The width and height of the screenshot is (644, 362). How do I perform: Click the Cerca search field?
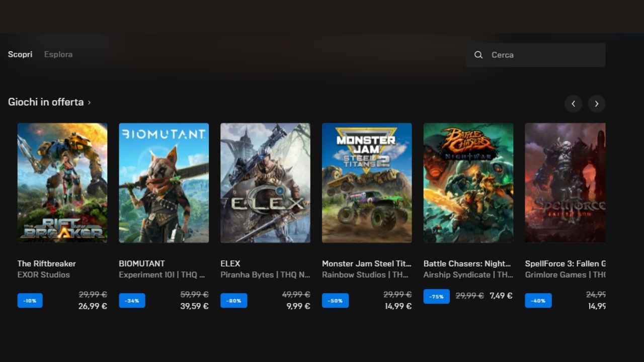543,55
